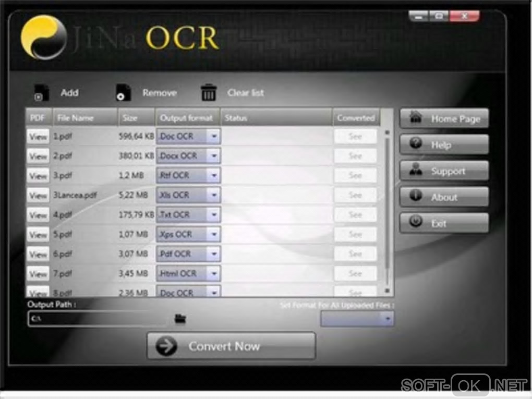
Task: See converted result for 3.pdf
Action: pyautogui.click(x=355, y=176)
